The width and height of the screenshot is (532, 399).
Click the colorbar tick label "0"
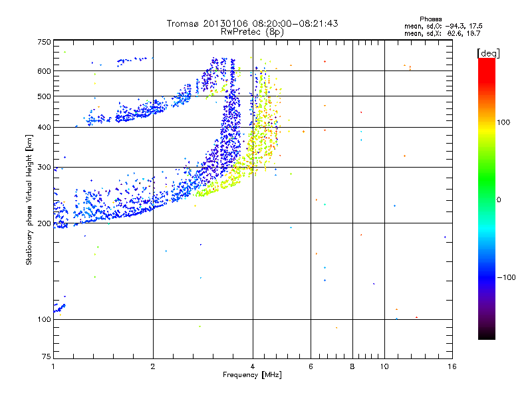(x=499, y=199)
